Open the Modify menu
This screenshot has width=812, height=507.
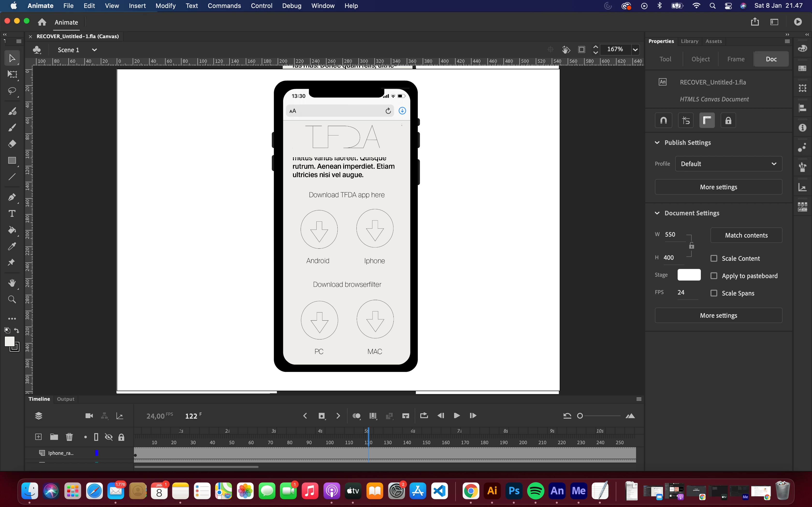(165, 6)
